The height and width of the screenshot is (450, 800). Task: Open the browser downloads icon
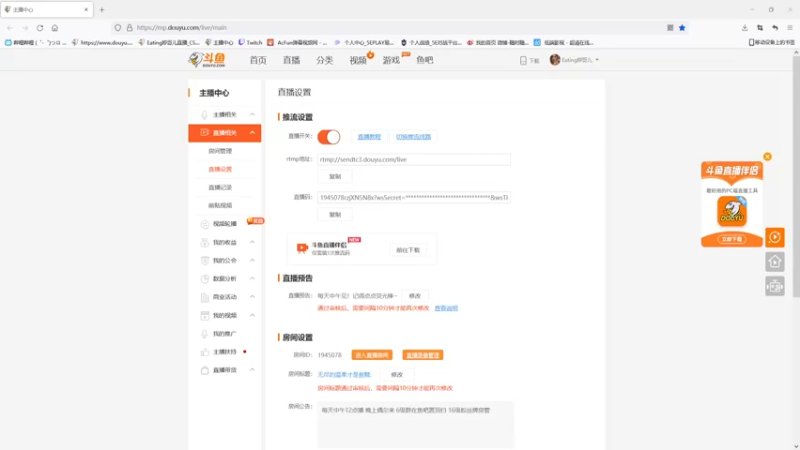point(745,28)
